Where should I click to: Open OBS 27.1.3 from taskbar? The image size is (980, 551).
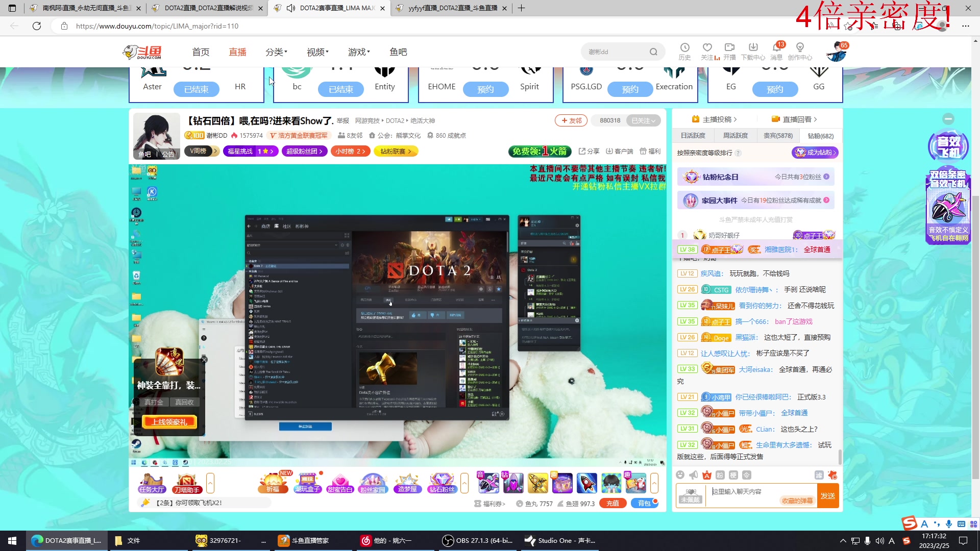tap(477, 541)
